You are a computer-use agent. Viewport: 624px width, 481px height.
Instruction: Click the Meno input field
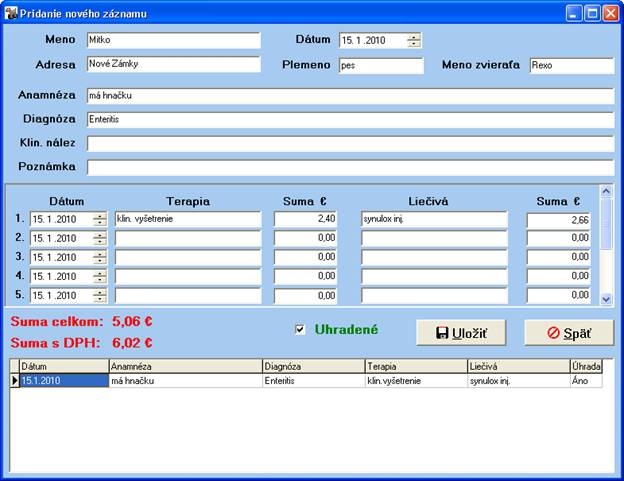click(x=174, y=40)
